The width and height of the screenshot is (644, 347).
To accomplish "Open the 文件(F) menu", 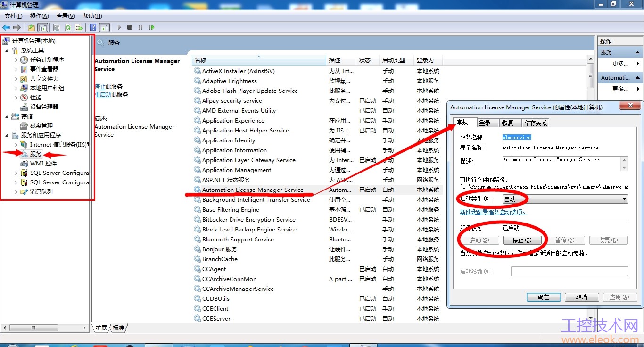I will point(14,16).
